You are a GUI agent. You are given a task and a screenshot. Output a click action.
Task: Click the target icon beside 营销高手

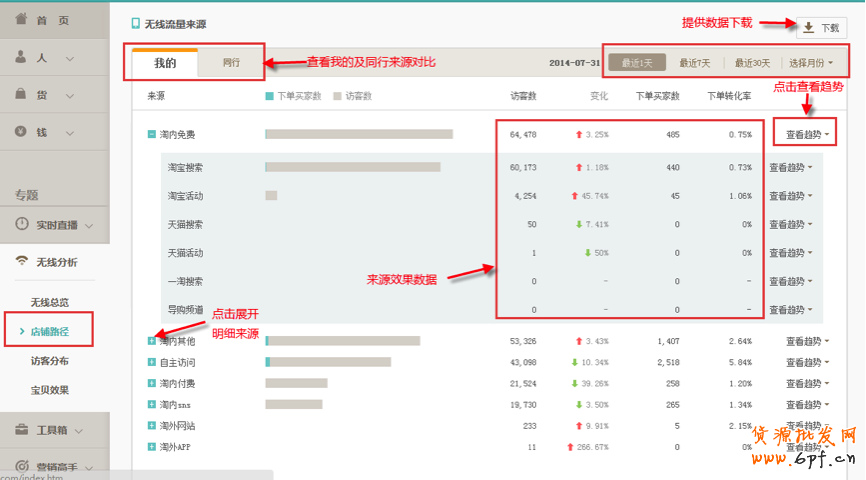pyautogui.click(x=22, y=466)
